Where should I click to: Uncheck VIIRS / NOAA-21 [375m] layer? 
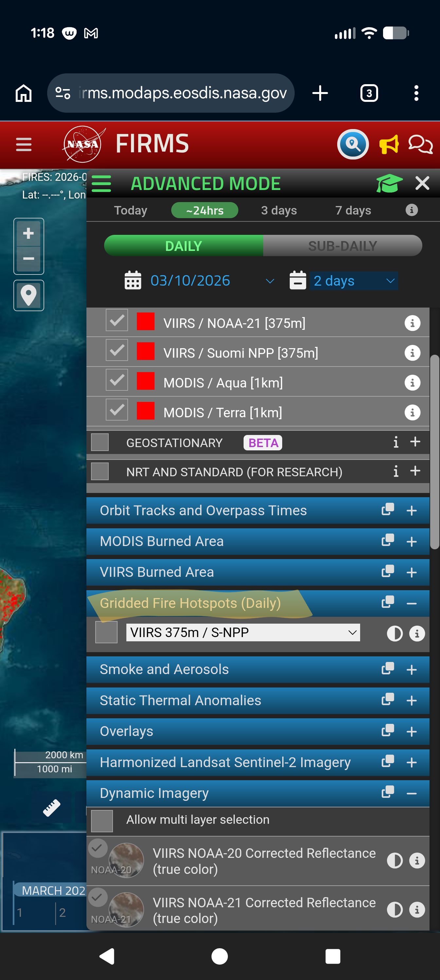[x=117, y=320]
